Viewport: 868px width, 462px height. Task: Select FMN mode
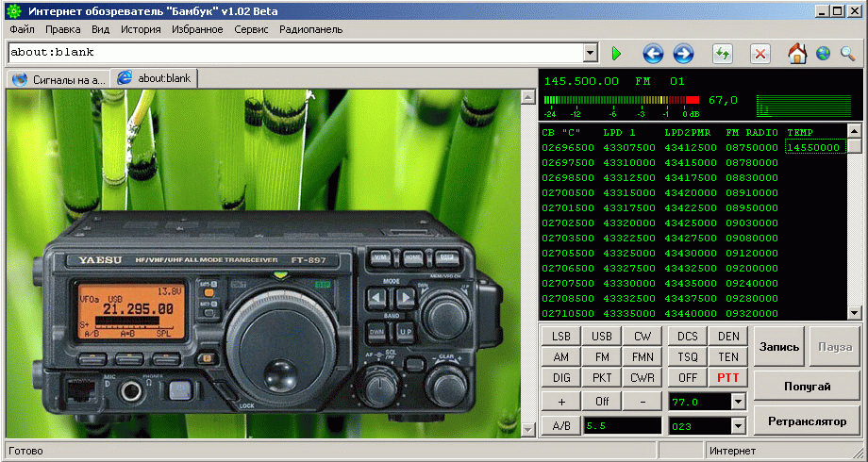coord(643,357)
